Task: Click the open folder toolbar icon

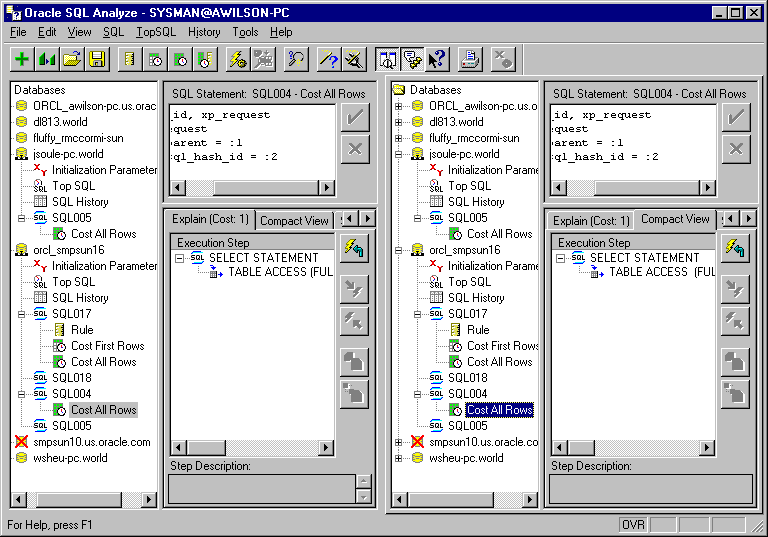Action: tap(72, 59)
